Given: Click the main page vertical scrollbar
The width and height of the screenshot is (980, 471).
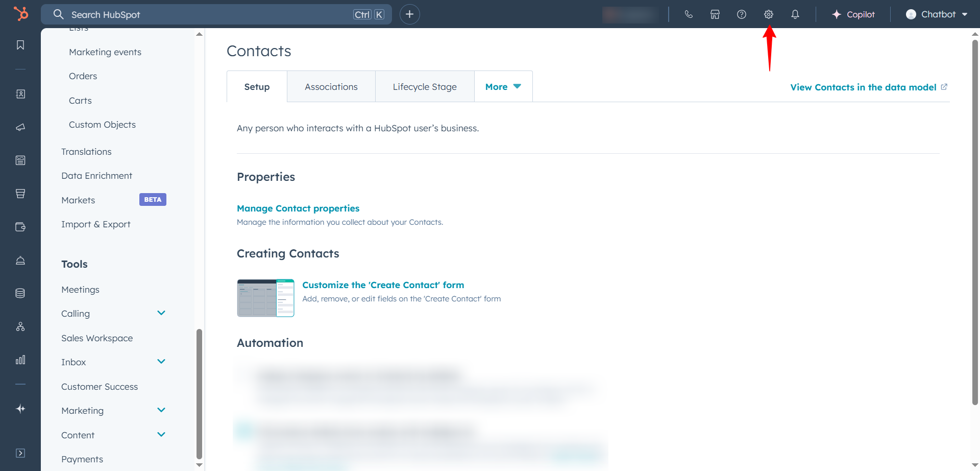Looking at the screenshot, I should click(x=975, y=223).
